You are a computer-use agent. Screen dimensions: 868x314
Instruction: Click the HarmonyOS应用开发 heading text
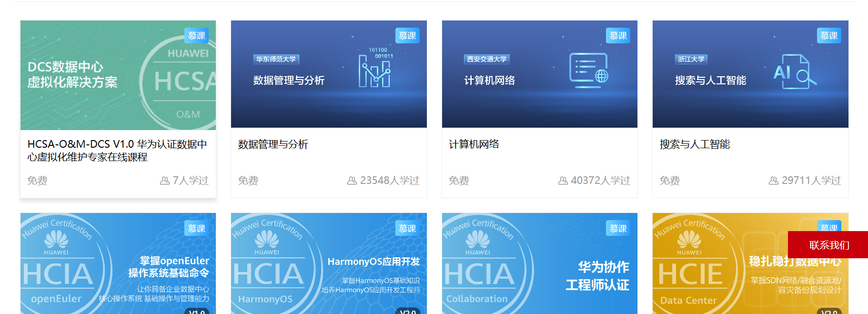[x=374, y=262]
